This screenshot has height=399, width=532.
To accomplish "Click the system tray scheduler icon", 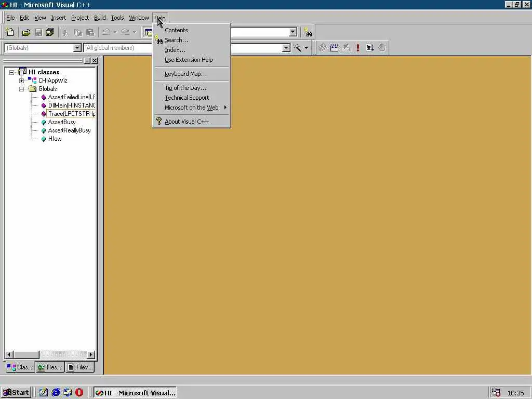I will click(x=496, y=393).
